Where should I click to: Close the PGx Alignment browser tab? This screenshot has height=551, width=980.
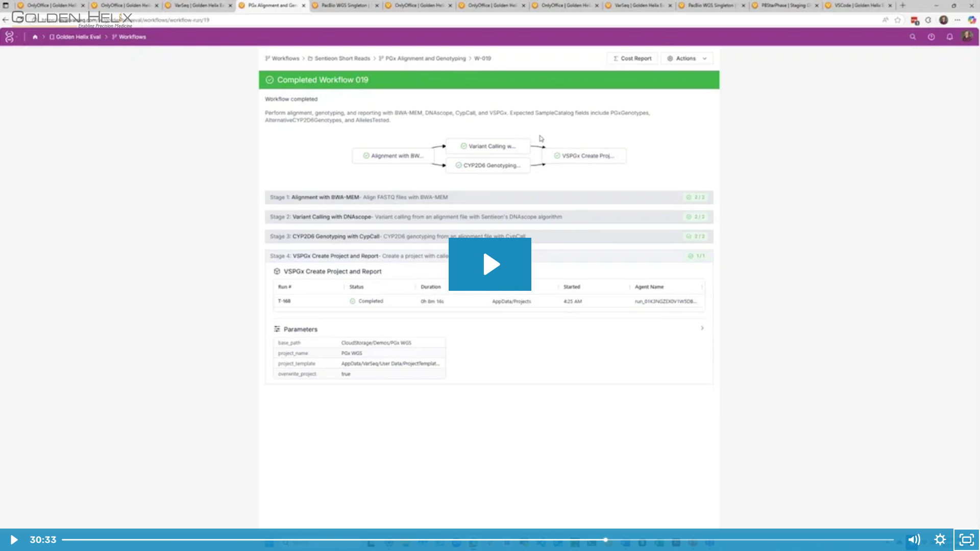[x=303, y=6]
